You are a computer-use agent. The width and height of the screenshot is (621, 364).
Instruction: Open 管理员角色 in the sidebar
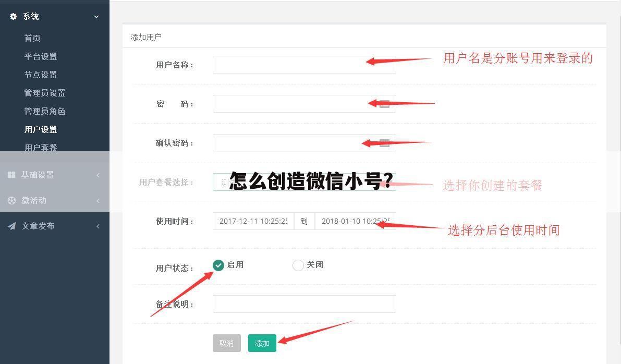(45, 111)
